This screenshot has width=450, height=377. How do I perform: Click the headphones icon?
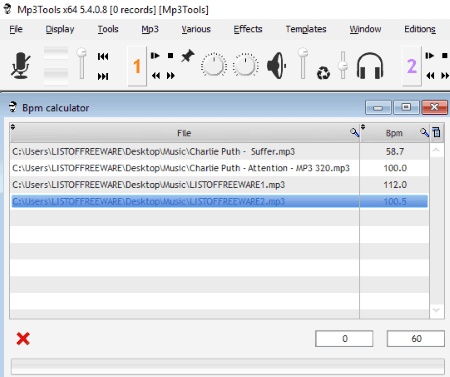point(370,66)
